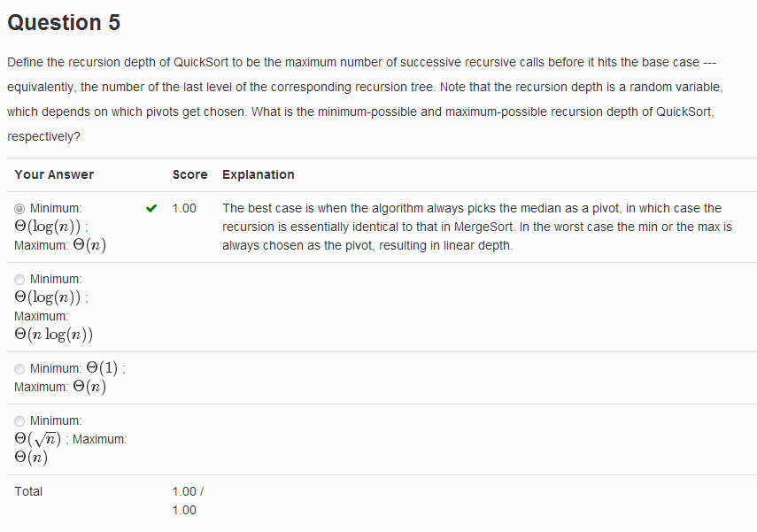This screenshot has width=757, height=532.
Task: Select the Θ(log(n)) and Θ(n) radio answer
Action: click(19, 209)
